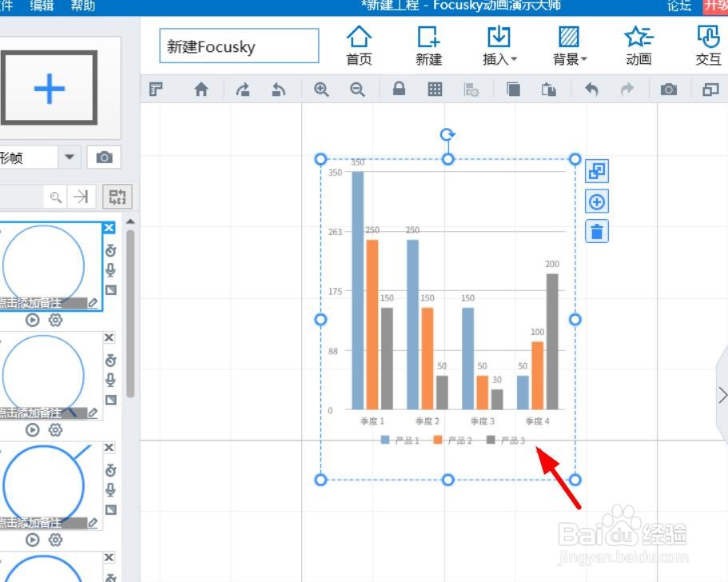Delete the chart with trash button
This screenshot has width=728, height=582.
pyautogui.click(x=597, y=231)
